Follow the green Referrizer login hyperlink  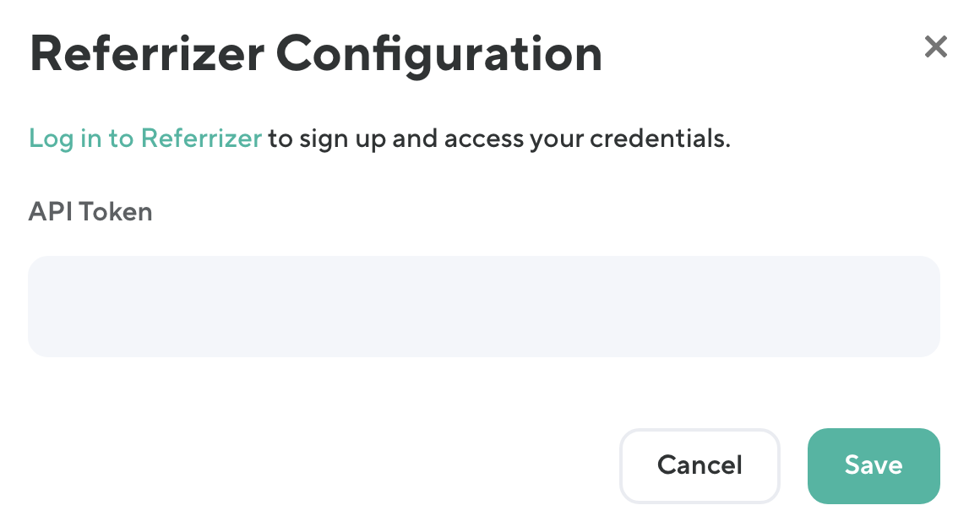(145, 139)
